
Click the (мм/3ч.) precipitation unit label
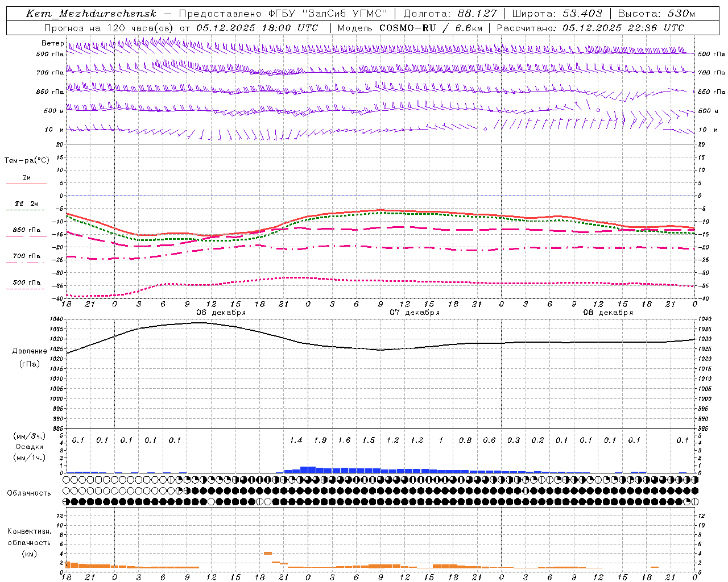(30, 436)
